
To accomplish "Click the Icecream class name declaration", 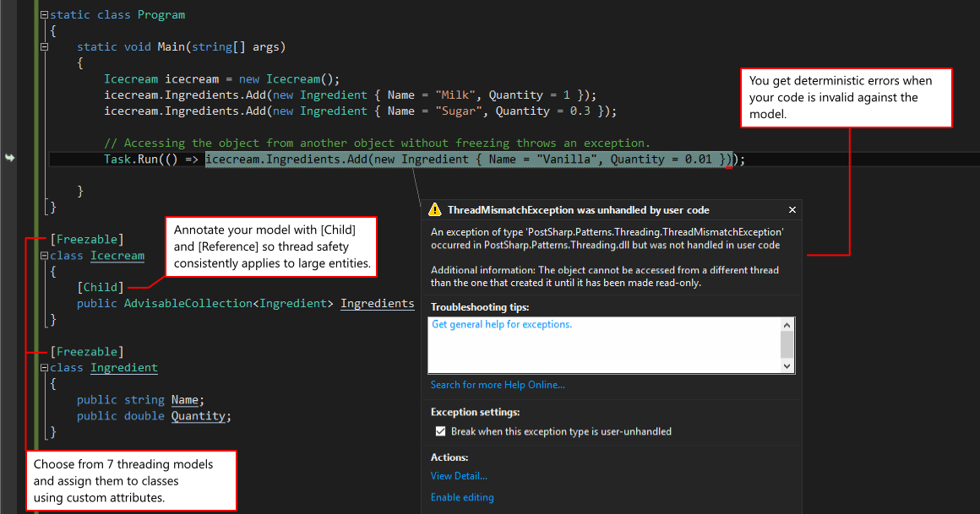I will click(x=117, y=256).
